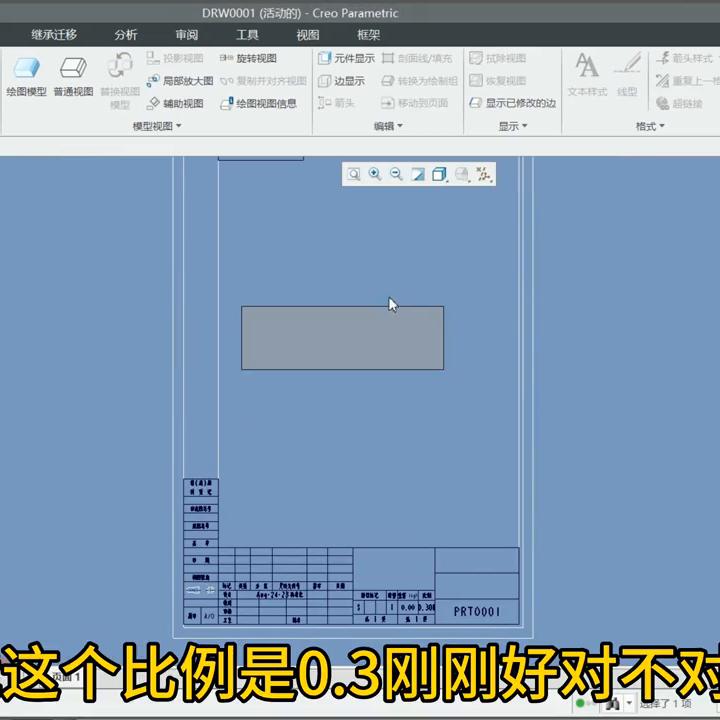The width and height of the screenshot is (720, 720).
Task: Choose 边显示 edge display
Action: click(x=342, y=81)
